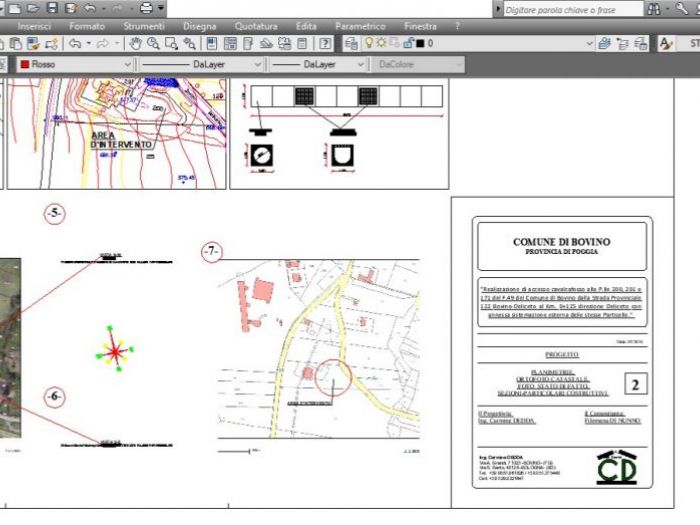Toggle layer 0 freeze sun icon
This screenshot has width=700, height=525.
point(381,43)
